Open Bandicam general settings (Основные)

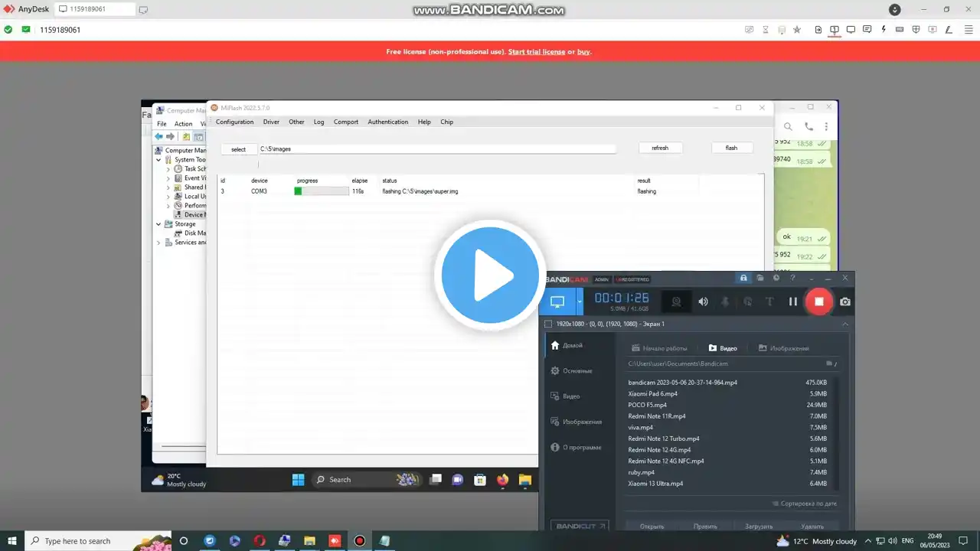[x=571, y=370]
